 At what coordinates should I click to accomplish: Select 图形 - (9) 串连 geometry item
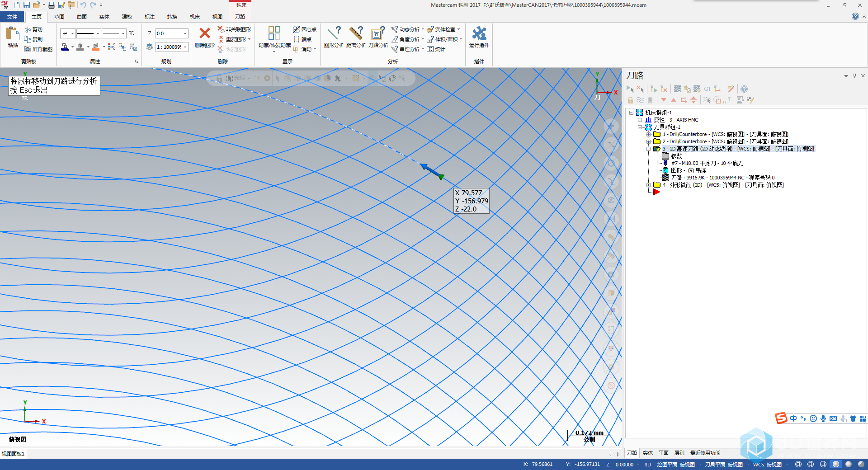click(689, 170)
